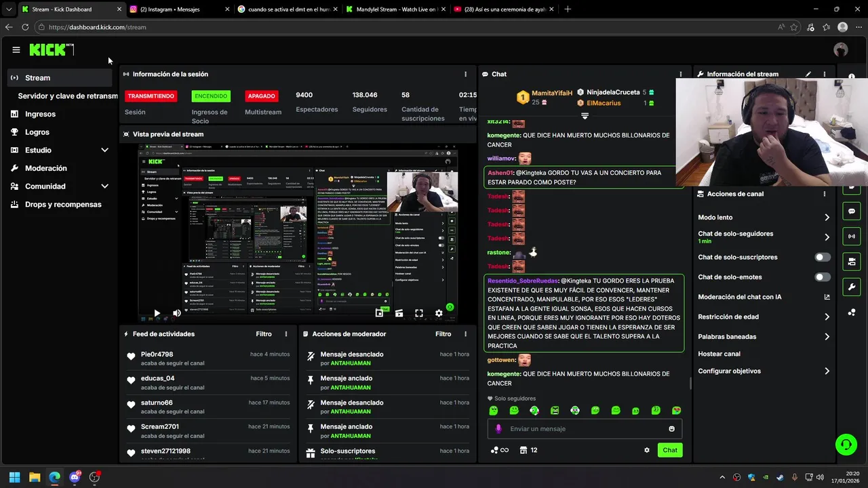Viewport: 868px width, 488px height.
Task: Toggle Chat de solo-emotes switch
Action: pyautogui.click(x=823, y=277)
